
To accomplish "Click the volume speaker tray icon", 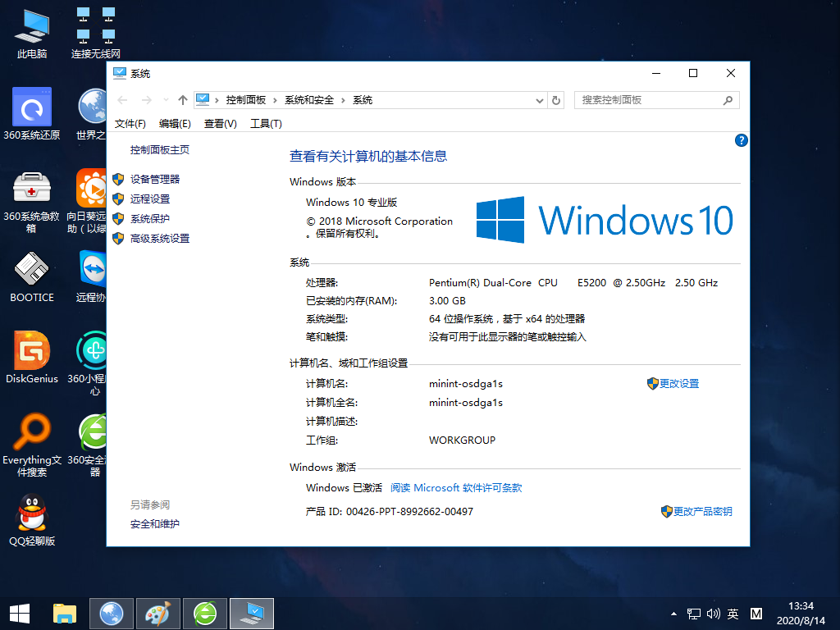I will tap(713, 614).
